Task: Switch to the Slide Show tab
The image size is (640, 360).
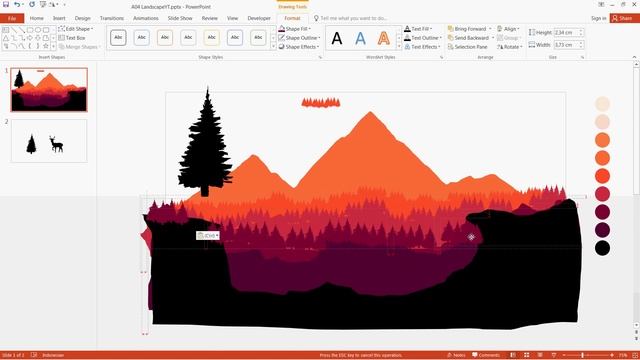Action: [x=180, y=18]
